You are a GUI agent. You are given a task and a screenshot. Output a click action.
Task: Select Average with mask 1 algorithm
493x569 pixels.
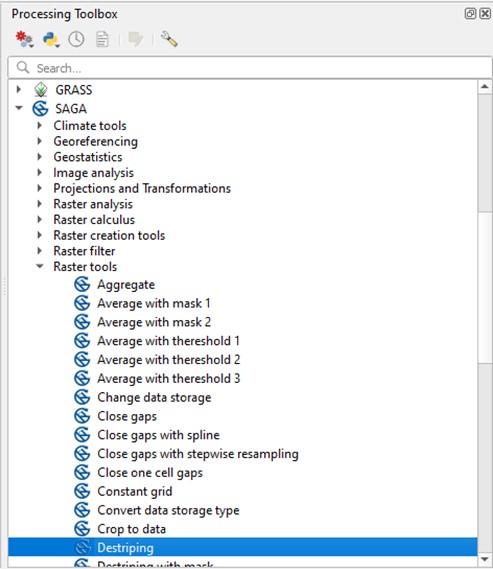click(153, 303)
